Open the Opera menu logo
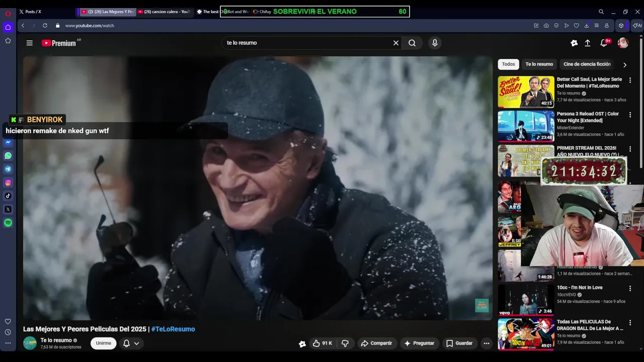This screenshot has height=362, width=644. [x=8, y=13]
